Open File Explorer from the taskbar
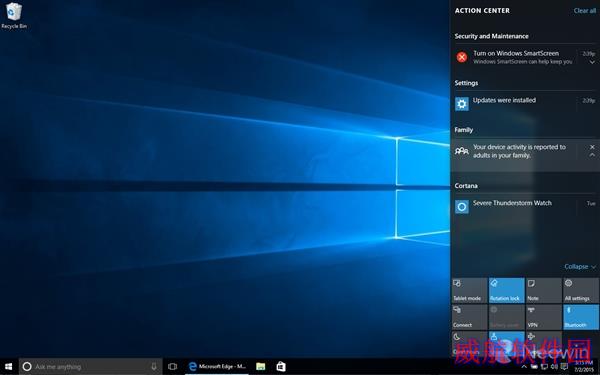This screenshot has width=600, height=375. (261, 367)
